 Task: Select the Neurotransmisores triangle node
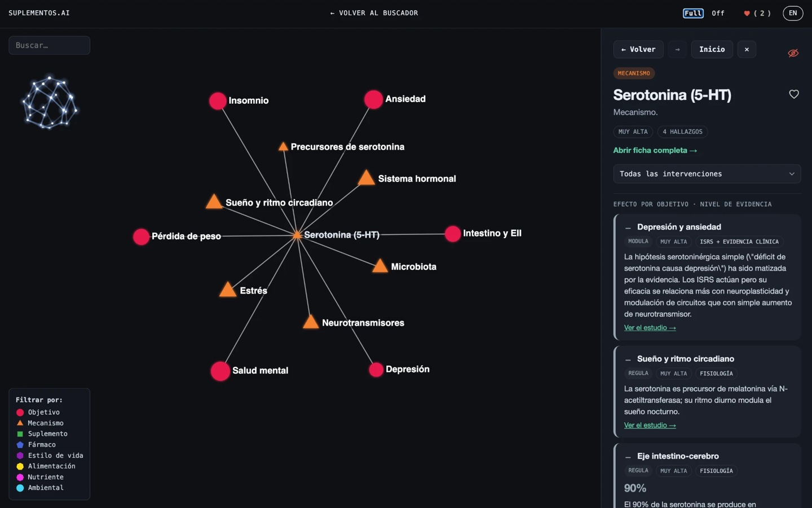(x=311, y=322)
